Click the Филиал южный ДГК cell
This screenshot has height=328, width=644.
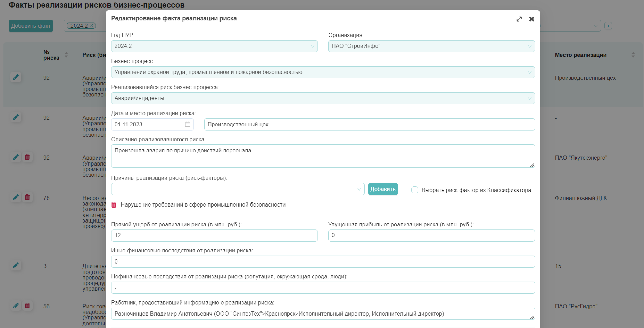[581, 198]
